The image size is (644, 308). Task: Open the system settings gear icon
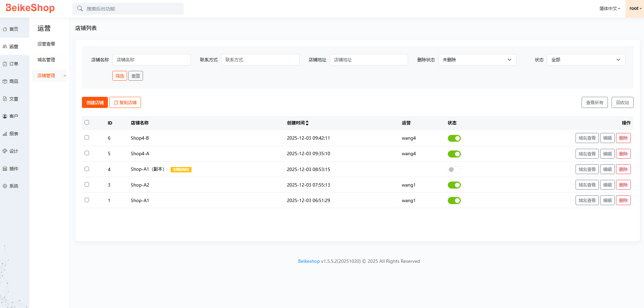pyautogui.click(x=5, y=186)
